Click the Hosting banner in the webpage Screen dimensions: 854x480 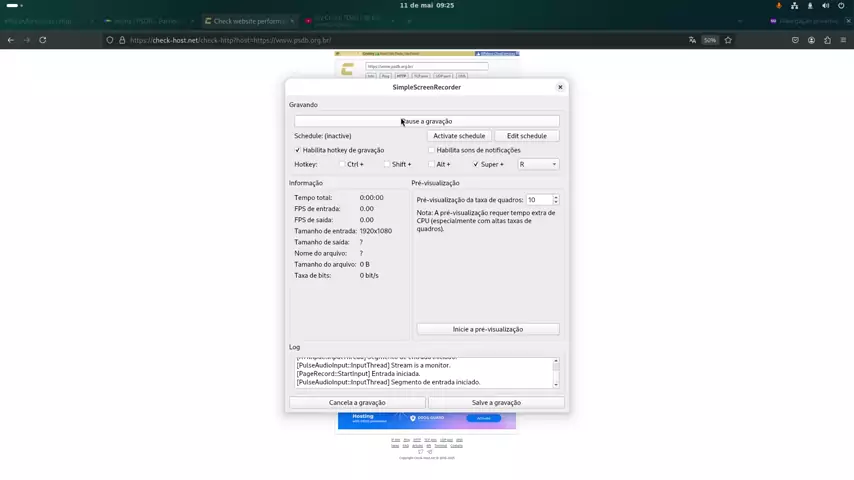pyautogui.click(x=426, y=420)
